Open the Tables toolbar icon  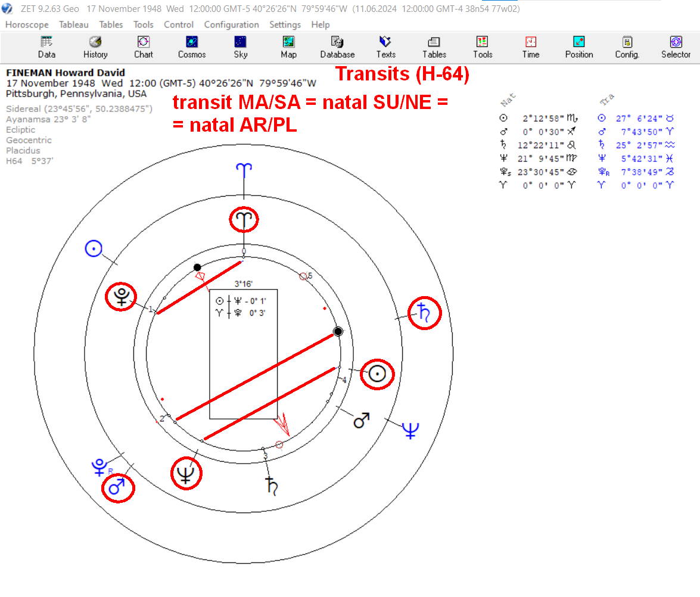coord(434,47)
